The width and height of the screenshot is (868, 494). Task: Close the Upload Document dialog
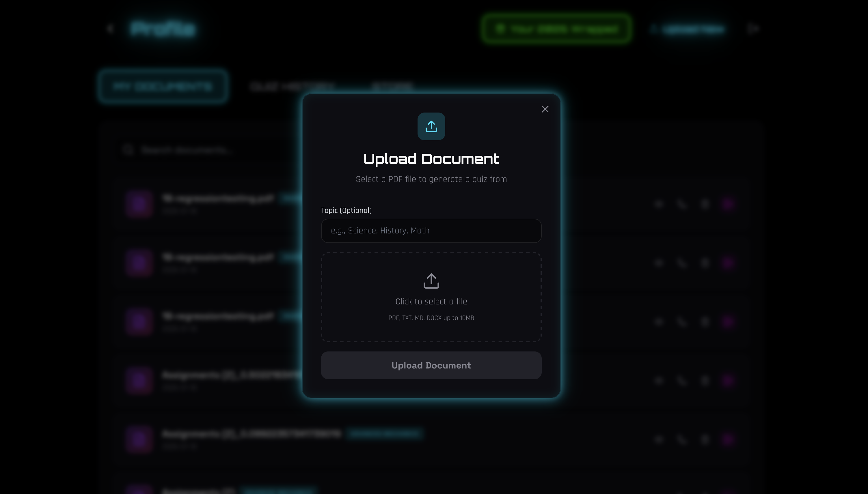tap(545, 109)
